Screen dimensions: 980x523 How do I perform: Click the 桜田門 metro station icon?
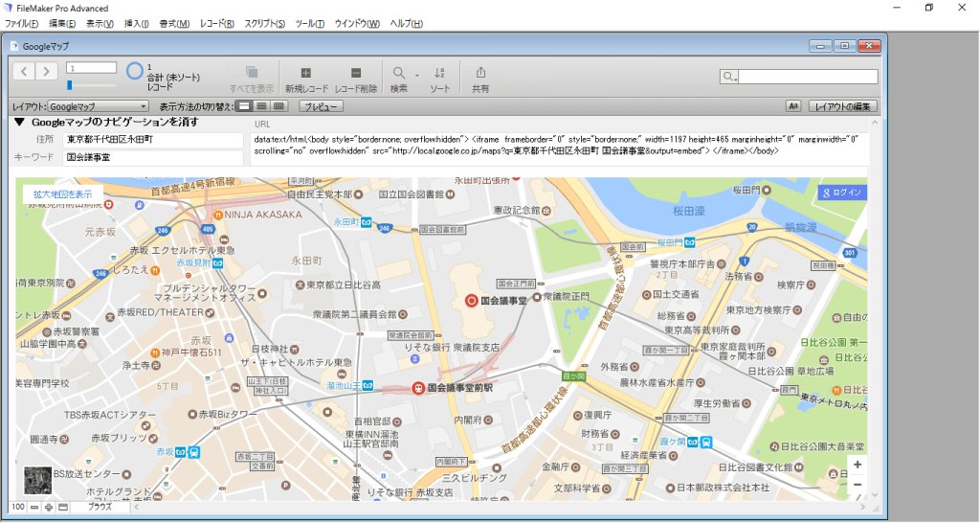tap(689, 242)
